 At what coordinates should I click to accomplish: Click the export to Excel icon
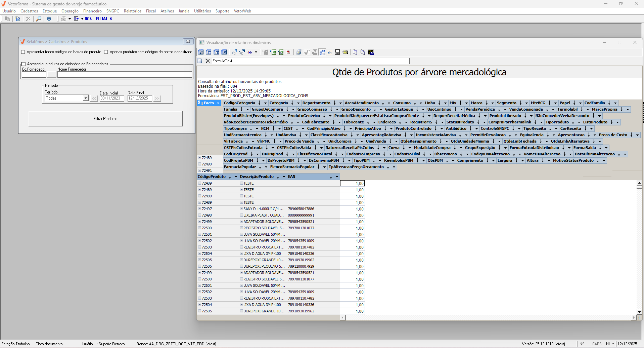coord(273,52)
